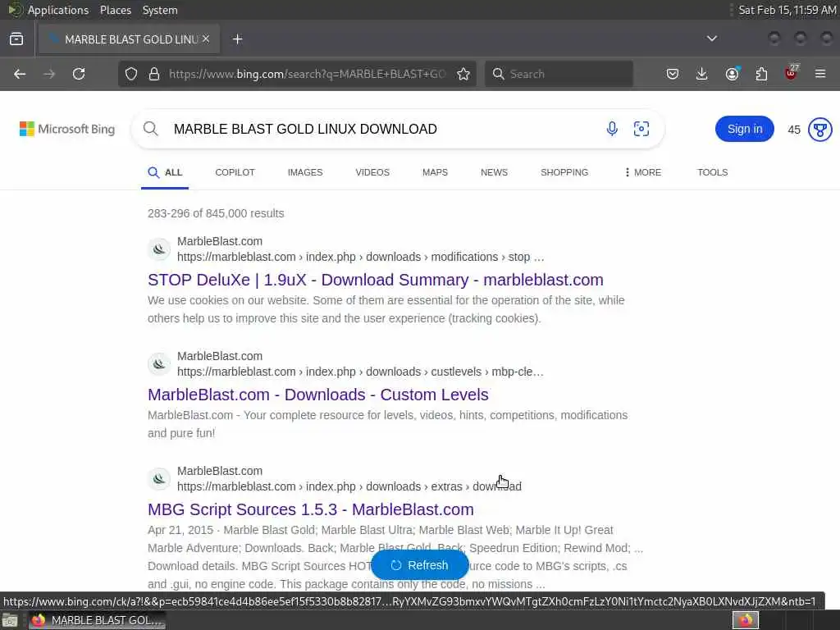
Task: Reload the page with toolbar reload icon
Action: pos(79,74)
